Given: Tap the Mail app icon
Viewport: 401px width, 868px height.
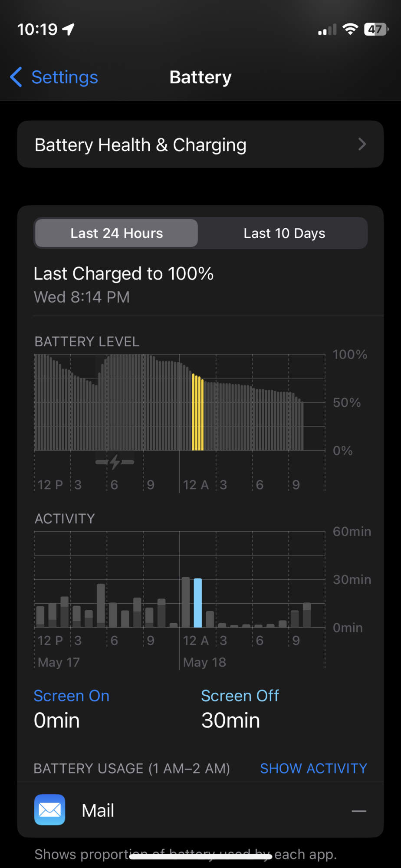Looking at the screenshot, I should tap(50, 810).
